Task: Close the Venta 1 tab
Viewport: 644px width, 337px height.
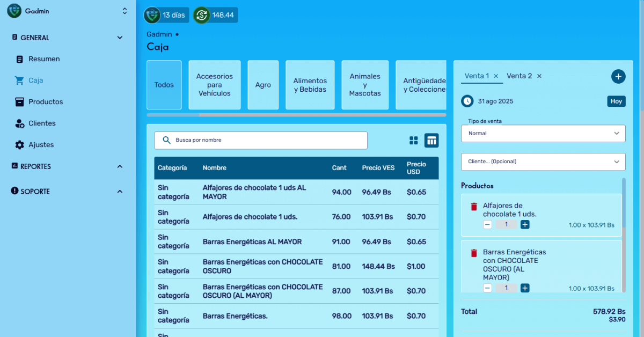Action: tap(496, 76)
